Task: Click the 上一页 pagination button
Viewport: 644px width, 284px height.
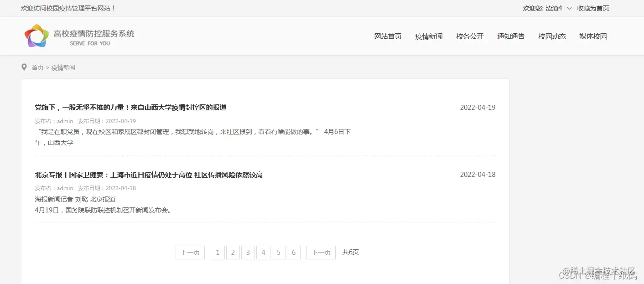Action: pyautogui.click(x=190, y=253)
